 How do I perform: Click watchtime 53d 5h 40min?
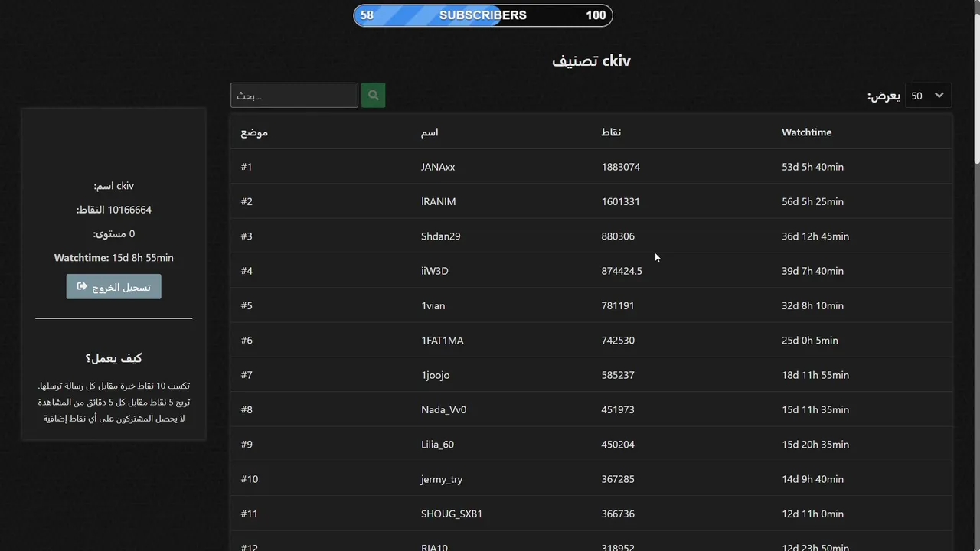point(812,167)
